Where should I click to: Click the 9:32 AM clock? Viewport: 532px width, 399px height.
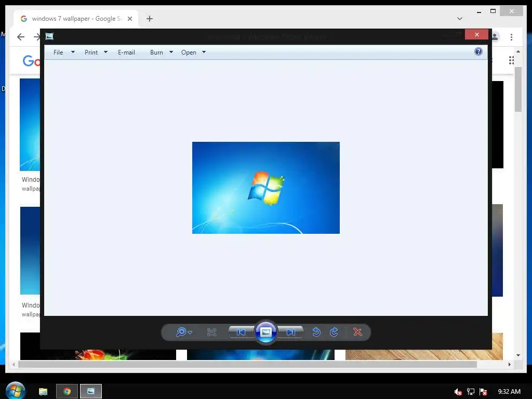pyautogui.click(x=509, y=392)
